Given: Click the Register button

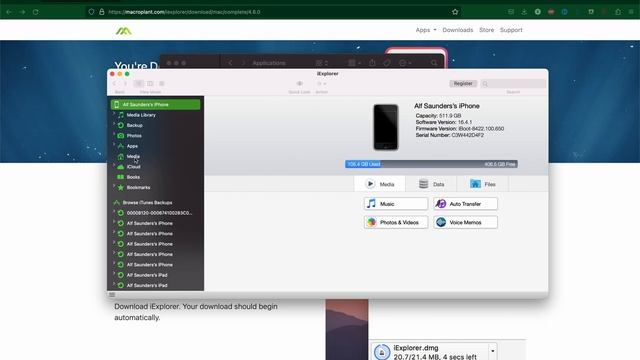Looking at the screenshot, I should tap(463, 84).
